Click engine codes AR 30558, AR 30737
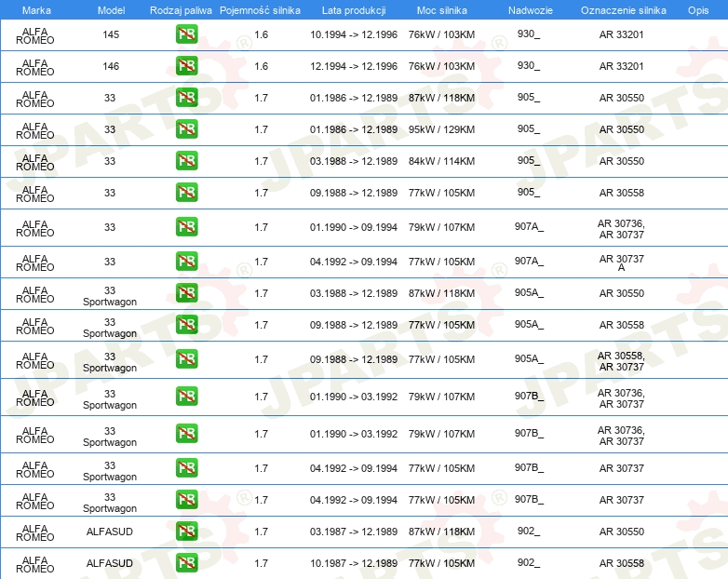This screenshot has height=579, width=728. click(621, 361)
